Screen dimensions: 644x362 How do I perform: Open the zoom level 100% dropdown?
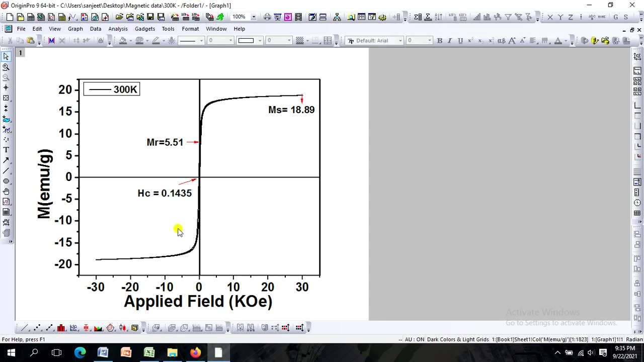[x=254, y=17]
